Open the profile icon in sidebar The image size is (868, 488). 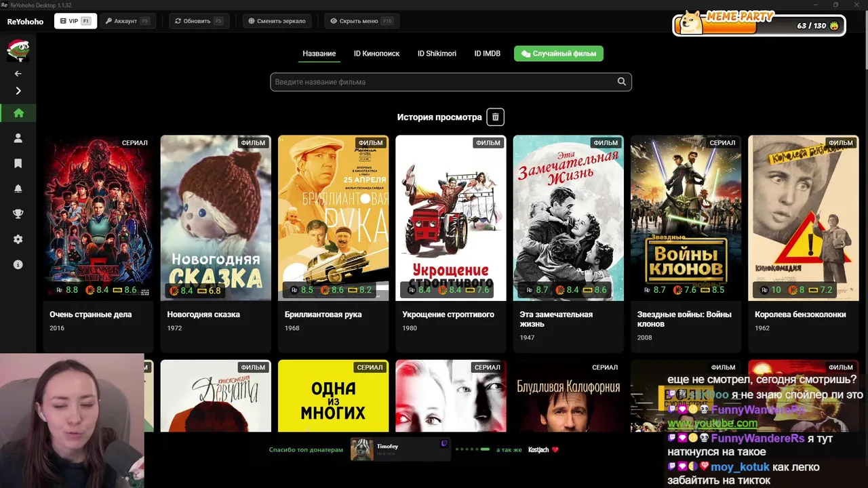[18, 138]
